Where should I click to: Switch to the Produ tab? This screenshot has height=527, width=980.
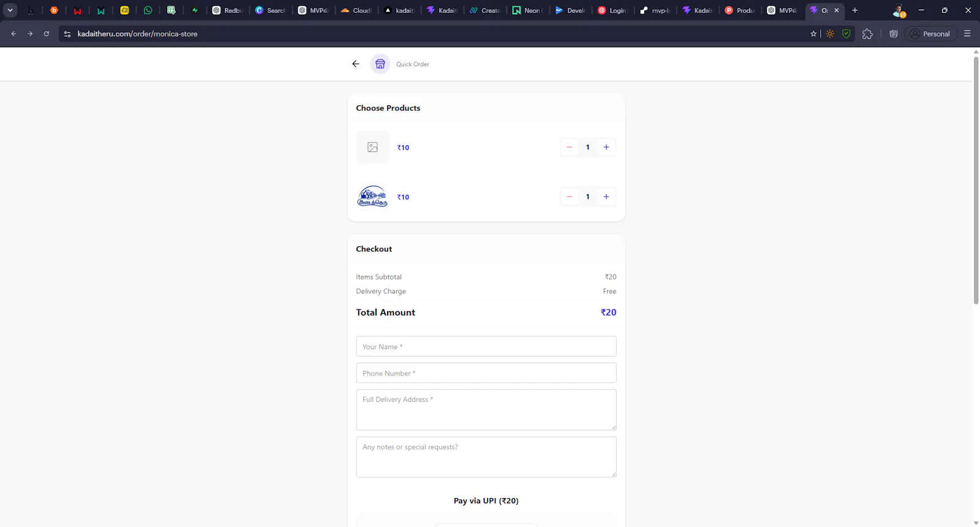coord(741,10)
